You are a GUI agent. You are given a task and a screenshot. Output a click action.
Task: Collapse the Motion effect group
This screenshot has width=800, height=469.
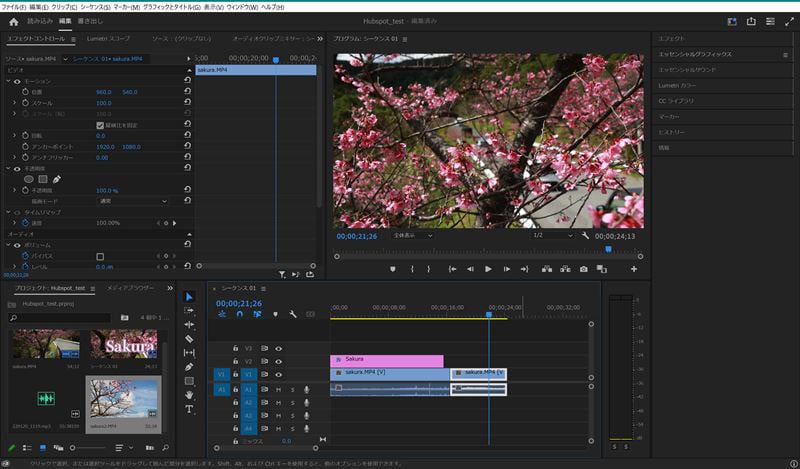[8, 82]
